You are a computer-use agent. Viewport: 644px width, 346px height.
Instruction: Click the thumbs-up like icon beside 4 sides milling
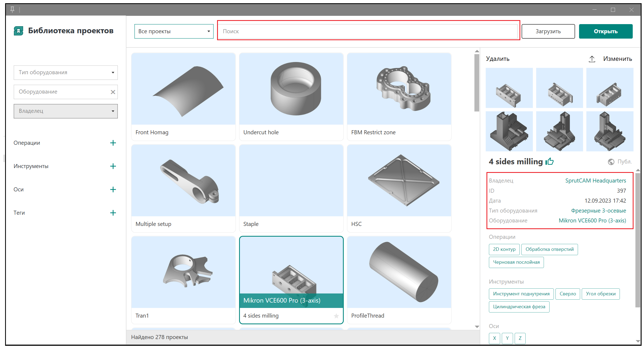pyautogui.click(x=550, y=161)
